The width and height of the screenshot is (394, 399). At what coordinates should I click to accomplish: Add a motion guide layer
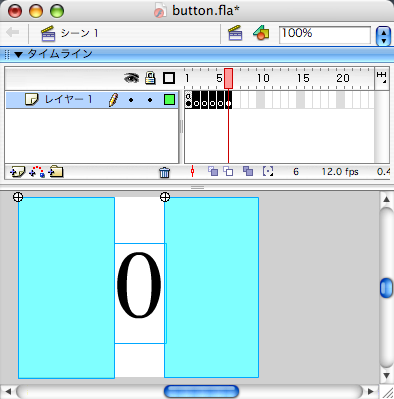[x=37, y=172]
